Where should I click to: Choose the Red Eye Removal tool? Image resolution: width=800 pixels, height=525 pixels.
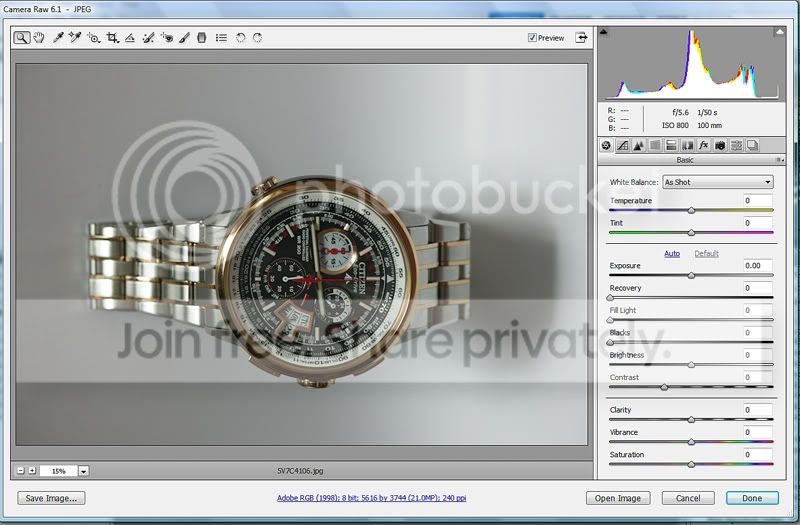[x=166, y=38]
